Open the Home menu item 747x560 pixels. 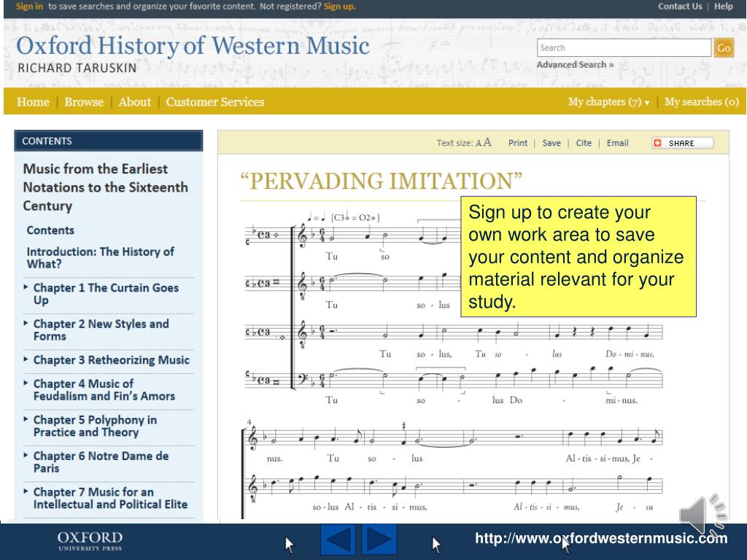34,102
